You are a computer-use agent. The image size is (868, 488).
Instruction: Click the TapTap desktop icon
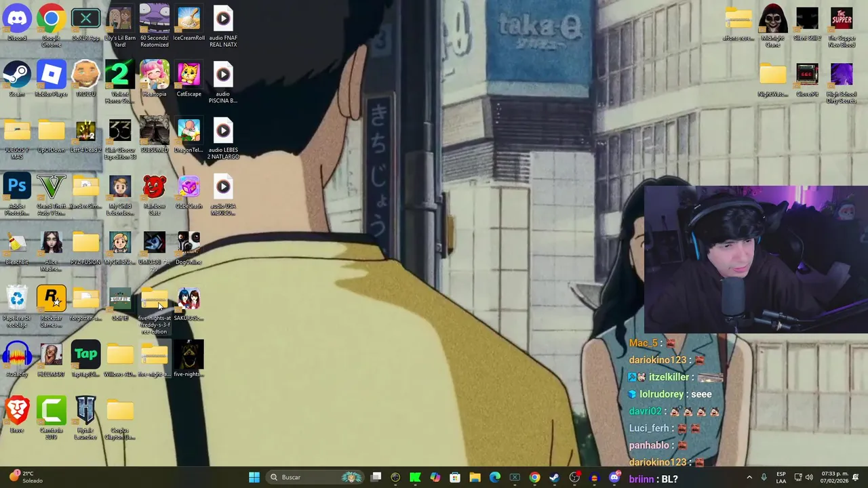tap(85, 359)
